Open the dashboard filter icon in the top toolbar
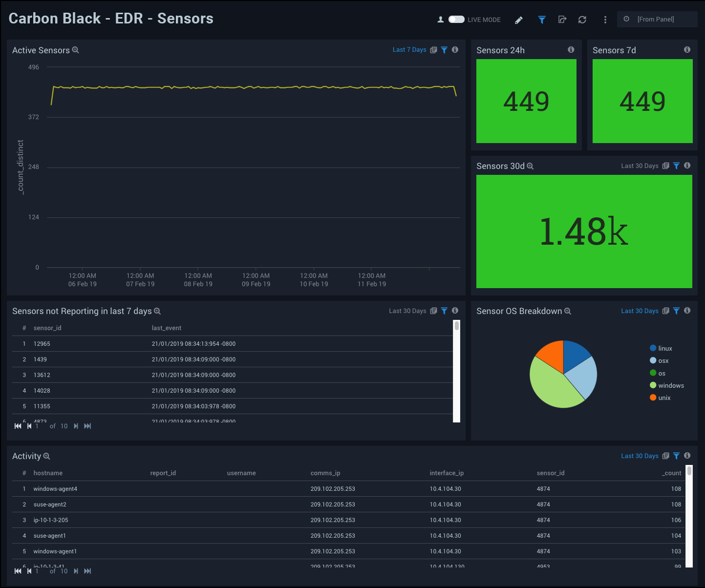Screen dimensions: 705x588 pos(542,20)
